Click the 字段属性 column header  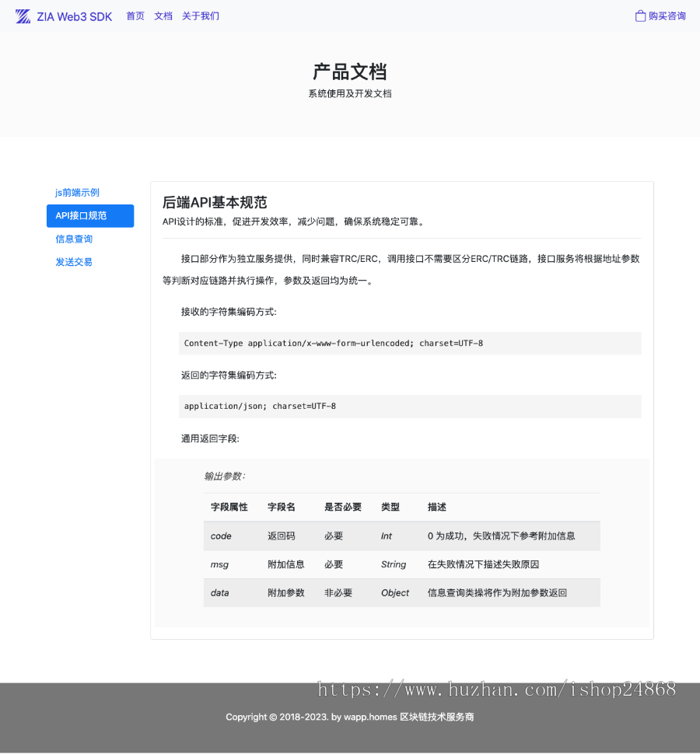click(x=229, y=507)
